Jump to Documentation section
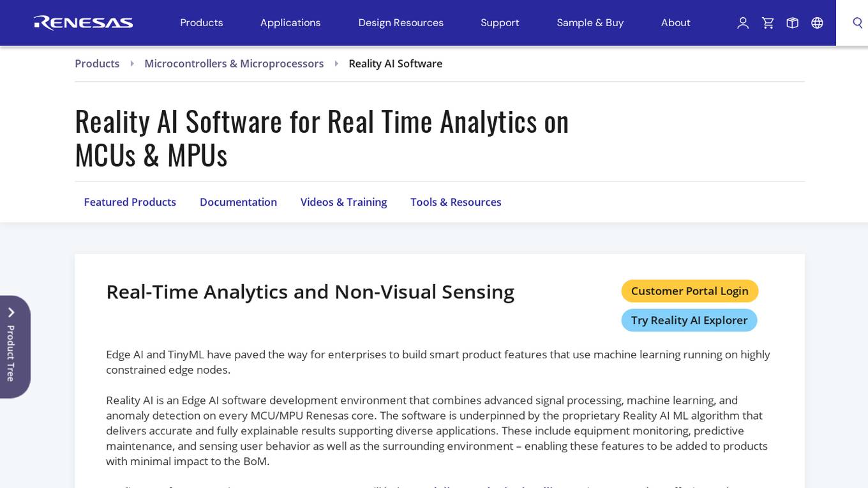The height and width of the screenshot is (488, 868). point(238,202)
